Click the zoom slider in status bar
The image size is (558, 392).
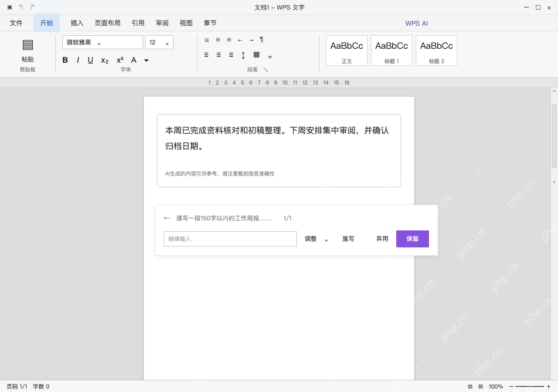[530, 386]
